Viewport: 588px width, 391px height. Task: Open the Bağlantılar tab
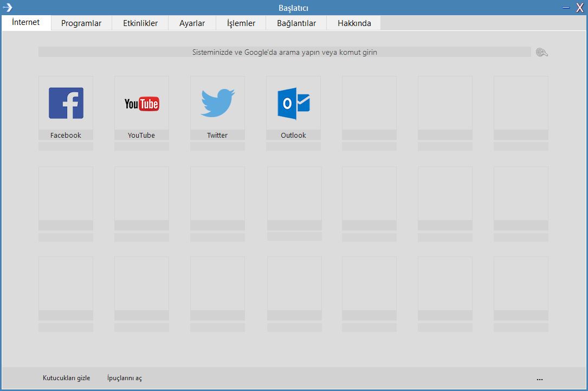click(296, 23)
